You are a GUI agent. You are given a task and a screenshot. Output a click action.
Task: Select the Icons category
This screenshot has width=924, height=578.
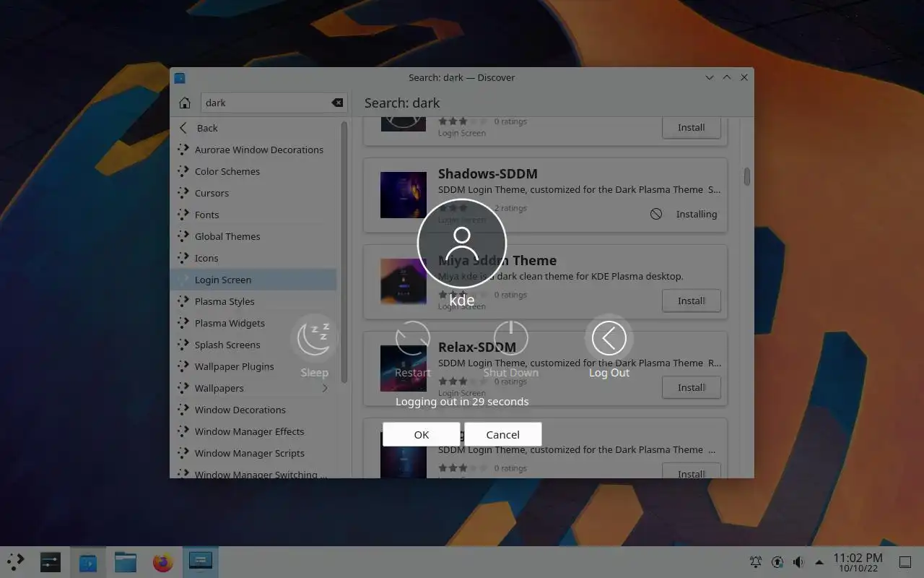pos(253,258)
